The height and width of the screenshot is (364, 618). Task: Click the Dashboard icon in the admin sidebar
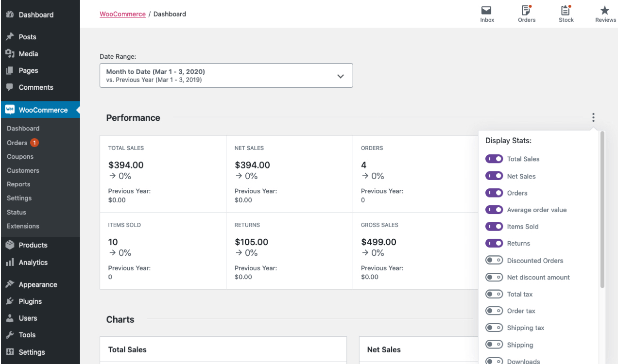10,15
